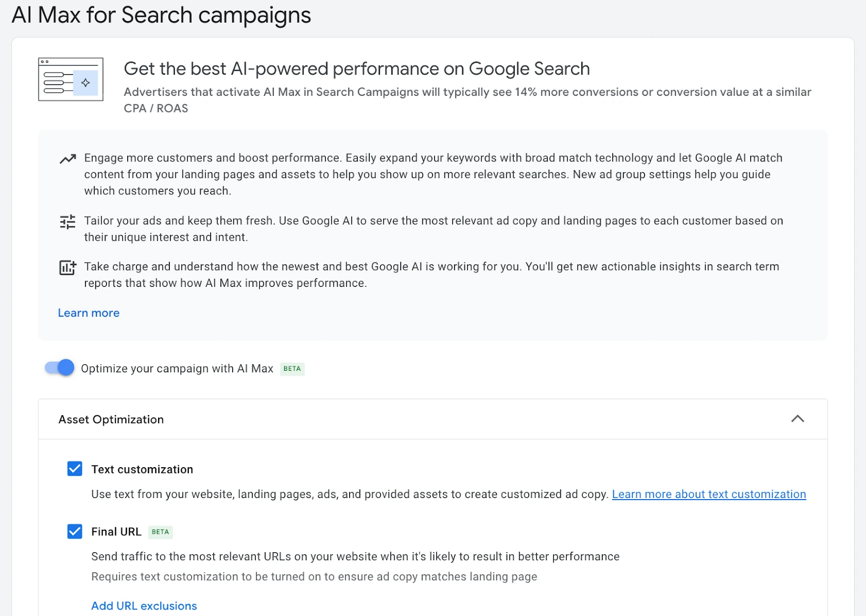Uncheck the Text customization checkbox
This screenshot has width=866, height=616.
point(75,469)
